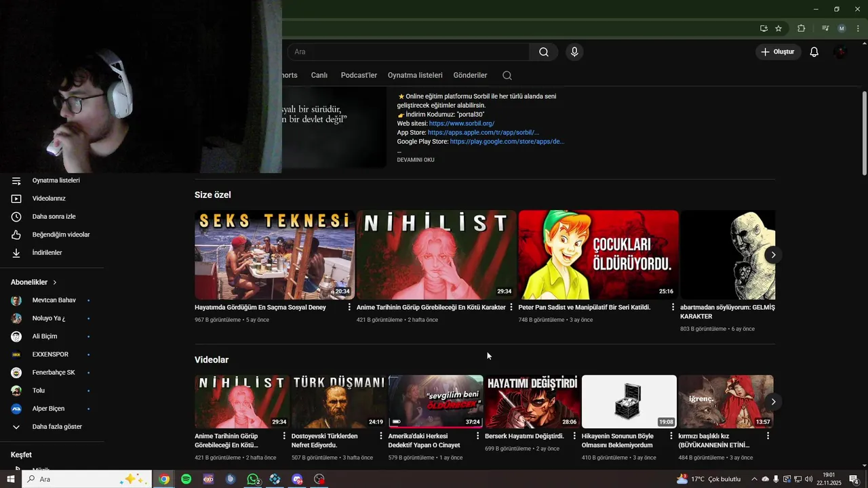868x488 pixels.
Task: Switch to Podcast'ler tab
Action: pyautogui.click(x=359, y=75)
